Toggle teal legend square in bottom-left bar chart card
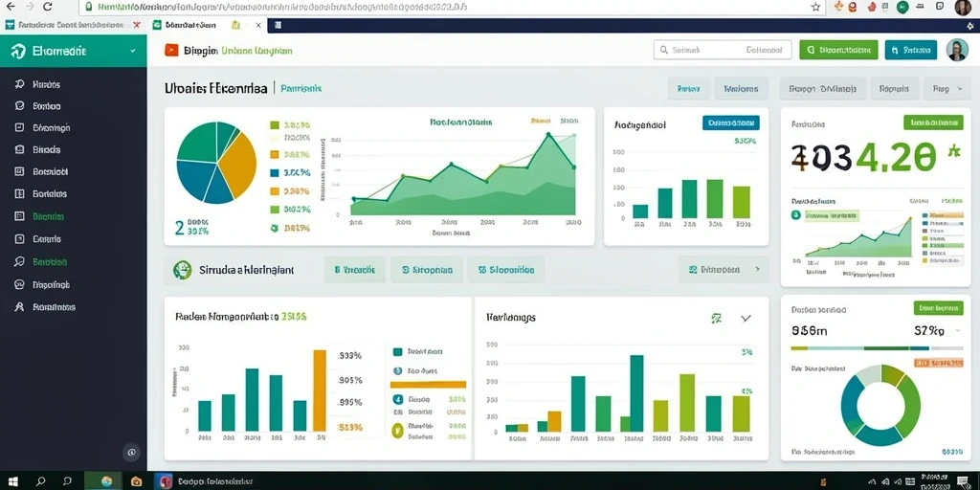Viewport: 980px width, 490px height. click(397, 352)
